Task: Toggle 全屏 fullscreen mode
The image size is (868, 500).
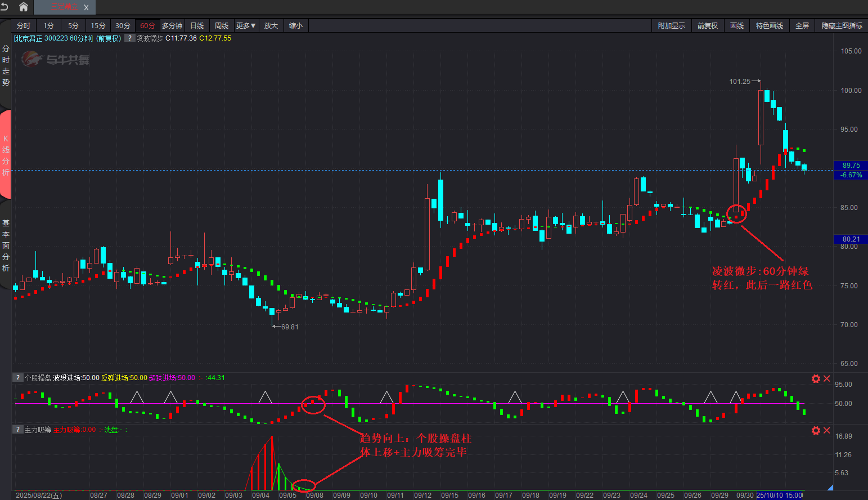Action: pos(802,26)
